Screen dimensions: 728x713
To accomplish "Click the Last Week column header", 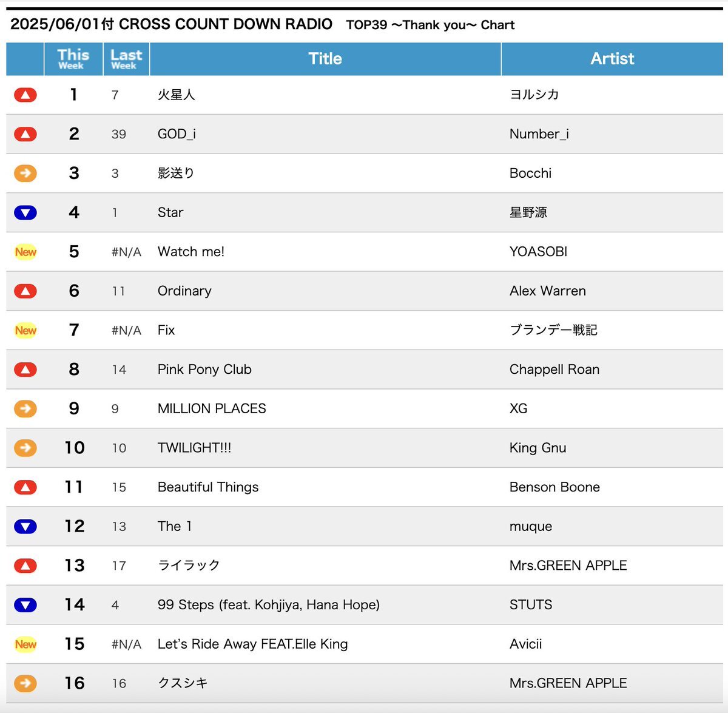I will [x=126, y=59].
